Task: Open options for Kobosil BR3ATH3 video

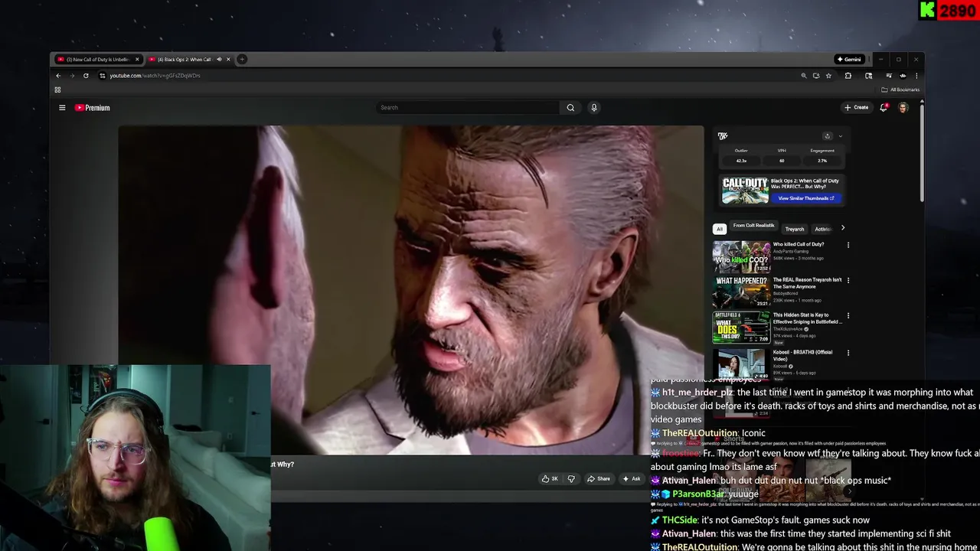Action: point(848,353)
